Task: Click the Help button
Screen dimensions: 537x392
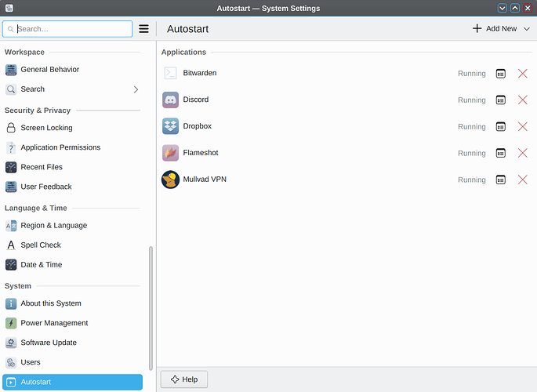Action: click(184, 379)
